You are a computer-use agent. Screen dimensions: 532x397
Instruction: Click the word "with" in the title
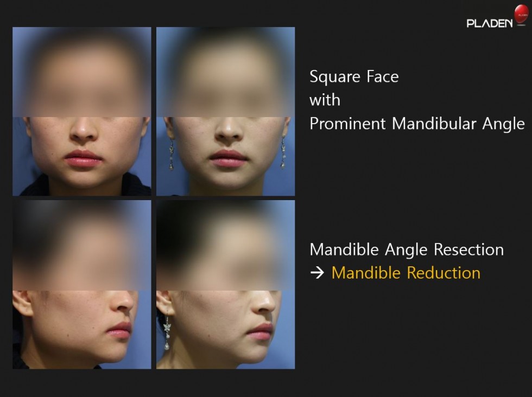[x=325, y=100]
